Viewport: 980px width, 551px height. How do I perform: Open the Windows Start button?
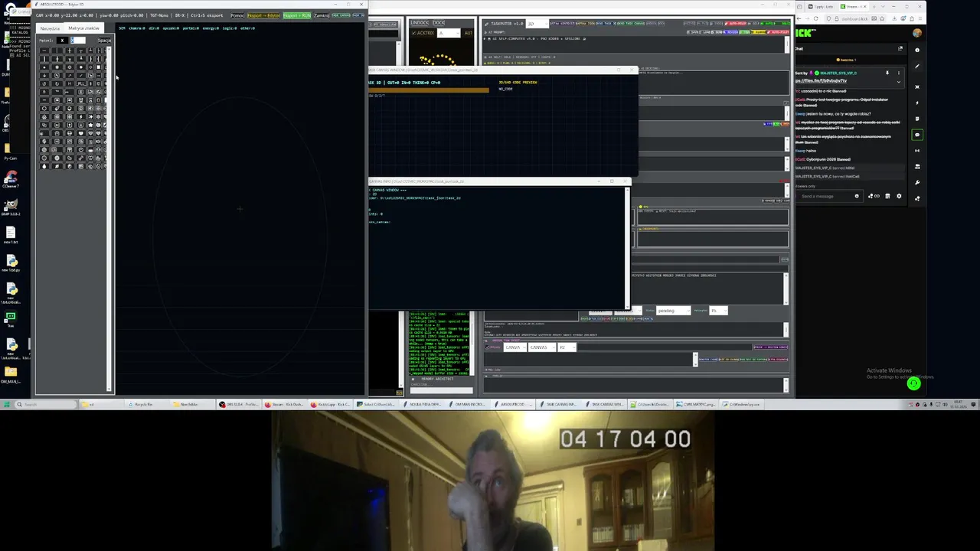coord(6,404)
